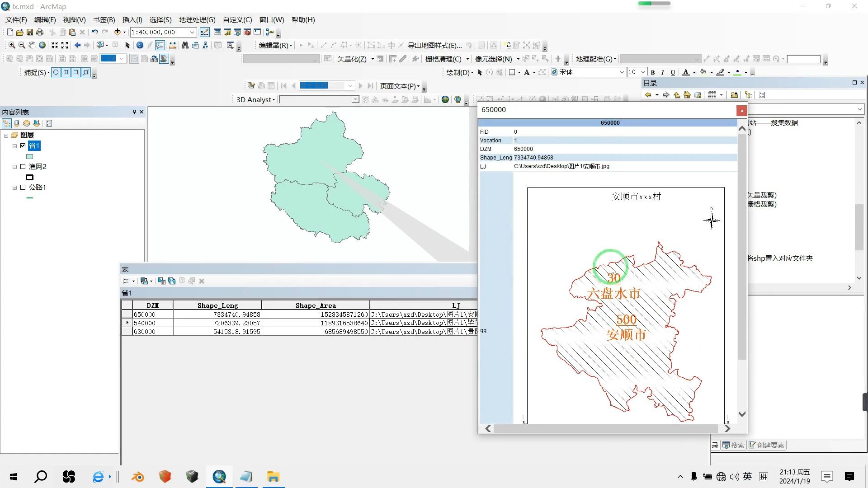Open the 地理处理(G) menu

point(197,20)
